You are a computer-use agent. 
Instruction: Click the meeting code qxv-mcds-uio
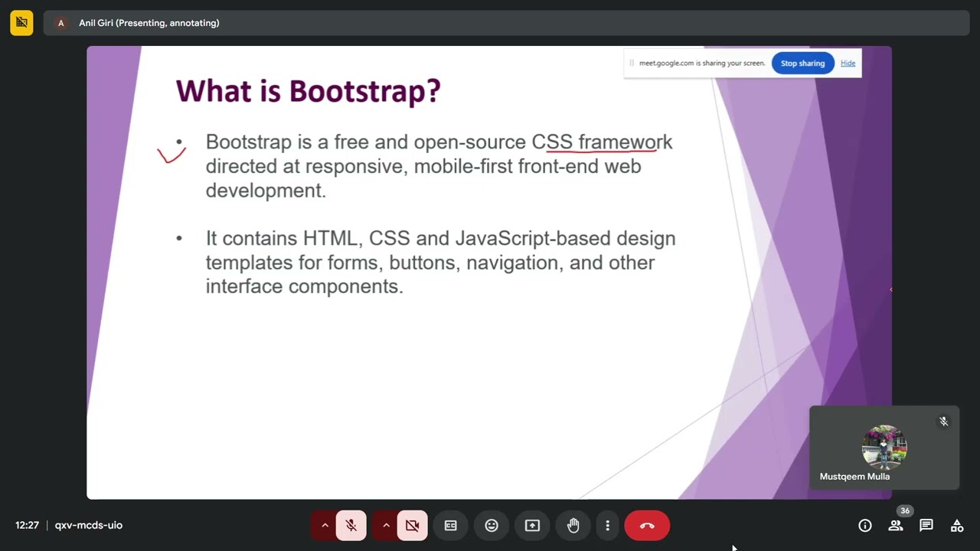coord(89,526)
